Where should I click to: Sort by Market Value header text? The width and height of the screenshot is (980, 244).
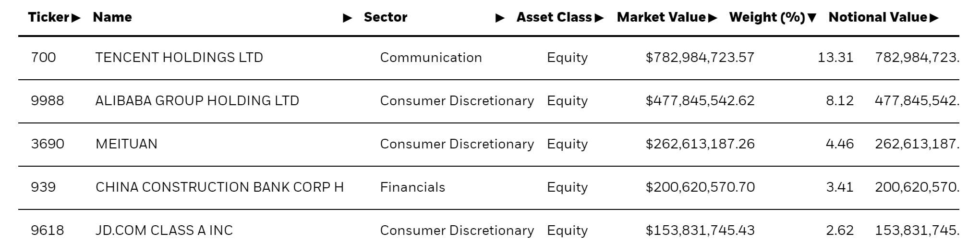(x=661, y=17)
